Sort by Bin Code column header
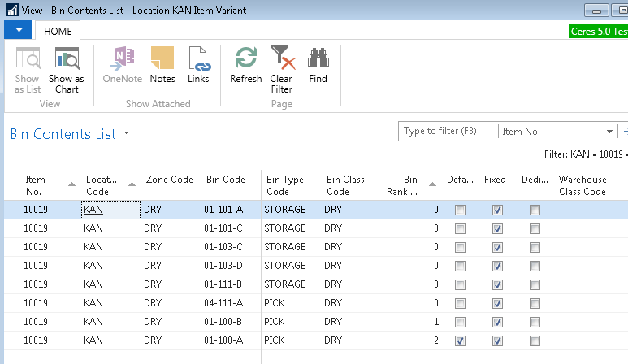The height and width of the screenshot is (364, 628). click(x=225, y=180)
